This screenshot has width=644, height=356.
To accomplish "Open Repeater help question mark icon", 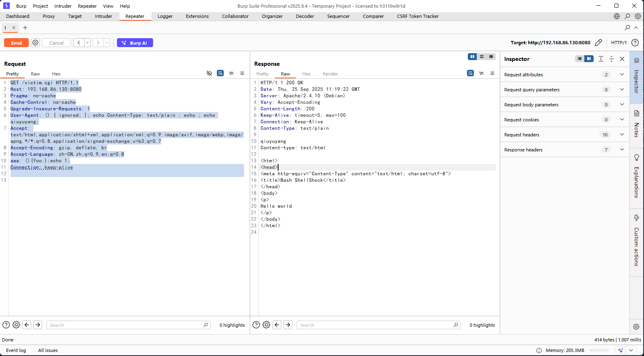I will point(635,43).
